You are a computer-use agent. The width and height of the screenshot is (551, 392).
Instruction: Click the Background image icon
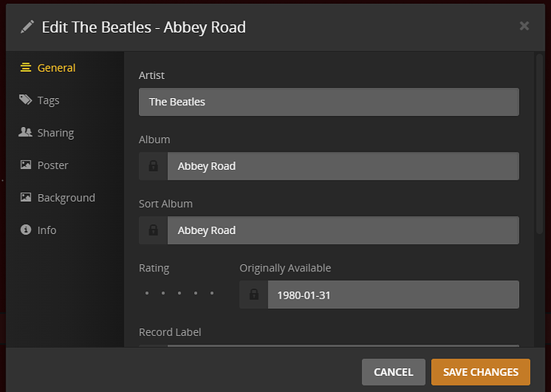26,197
